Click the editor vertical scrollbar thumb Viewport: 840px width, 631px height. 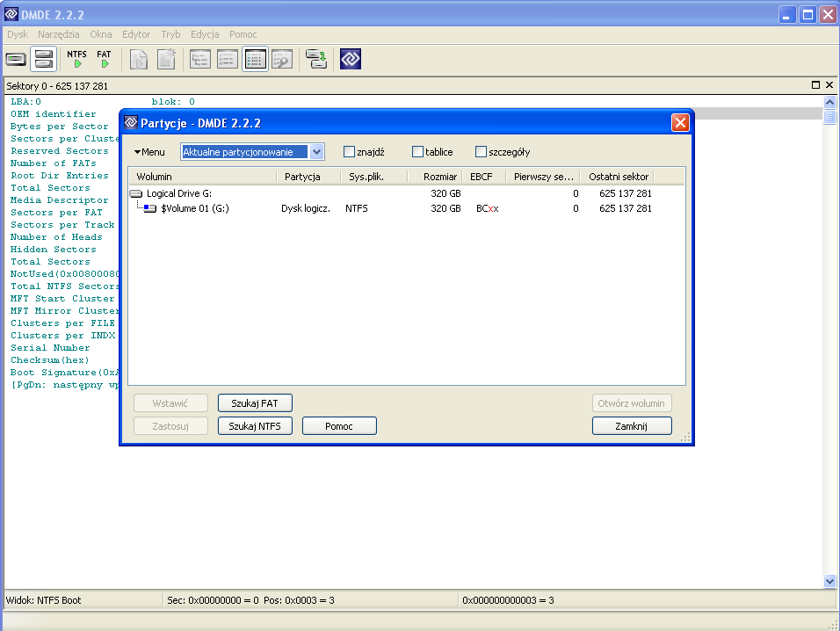[829, 117]
